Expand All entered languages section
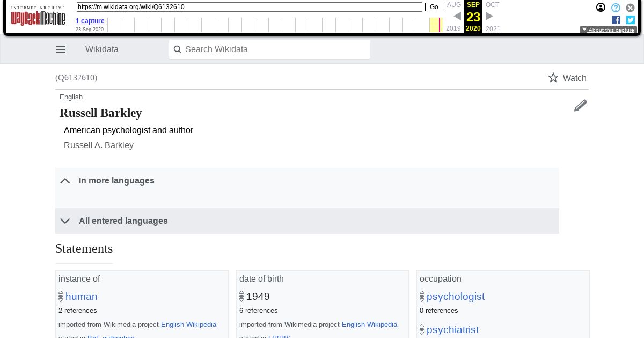 pos(307,221)
